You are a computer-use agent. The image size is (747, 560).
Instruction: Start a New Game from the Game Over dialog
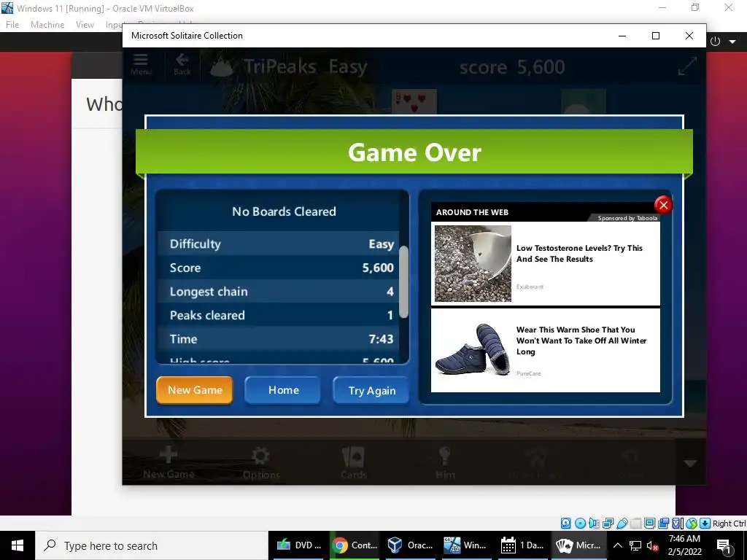pos(194,390)
